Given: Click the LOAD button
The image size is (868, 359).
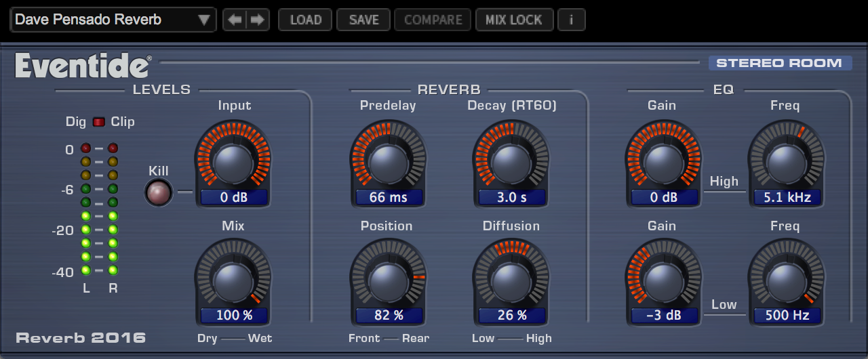Looking at the screenshot, I should [306, 20].
